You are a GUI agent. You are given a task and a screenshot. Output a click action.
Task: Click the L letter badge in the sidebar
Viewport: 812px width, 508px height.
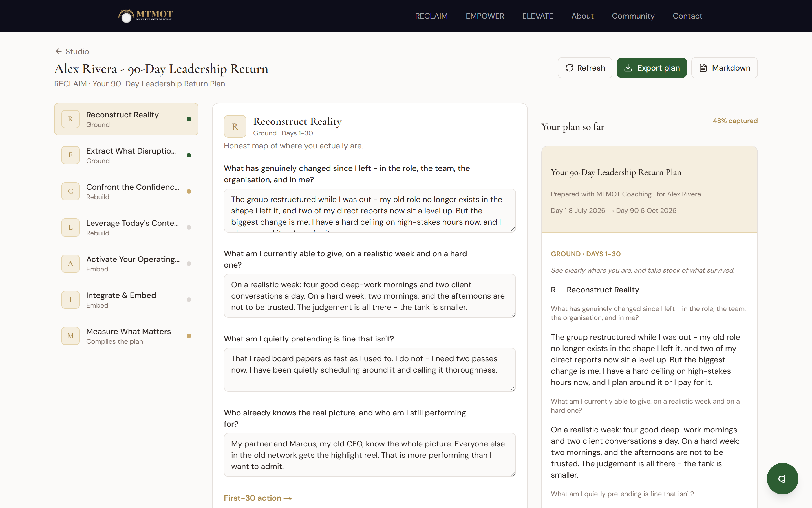pos(70,227)
